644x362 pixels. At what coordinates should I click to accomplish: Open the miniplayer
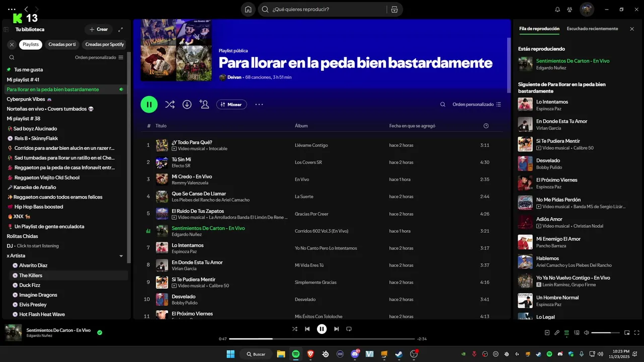point(627,332)
